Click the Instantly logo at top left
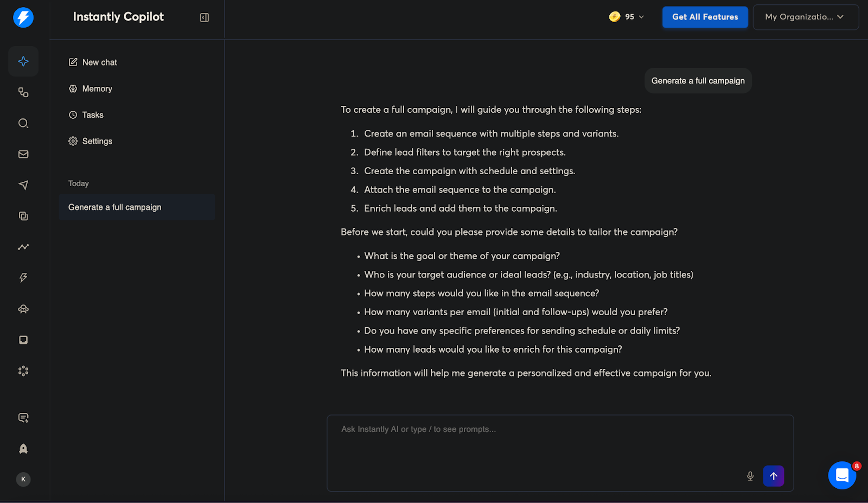 point(23,17)
